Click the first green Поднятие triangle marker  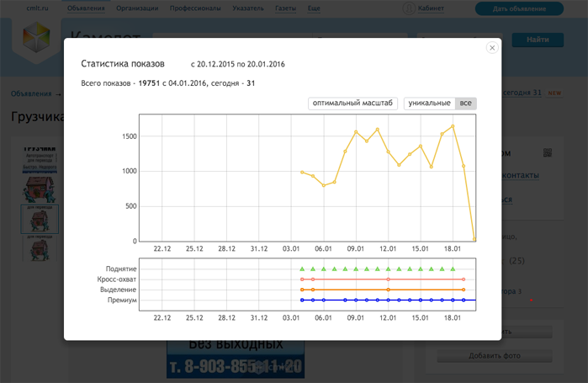(302, 269)
